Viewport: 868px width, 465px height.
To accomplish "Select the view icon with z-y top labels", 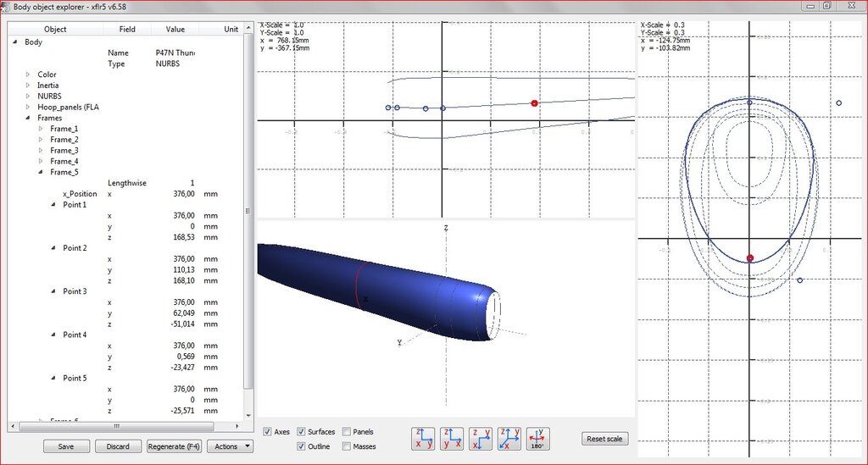I will click(x=481, y=439).
